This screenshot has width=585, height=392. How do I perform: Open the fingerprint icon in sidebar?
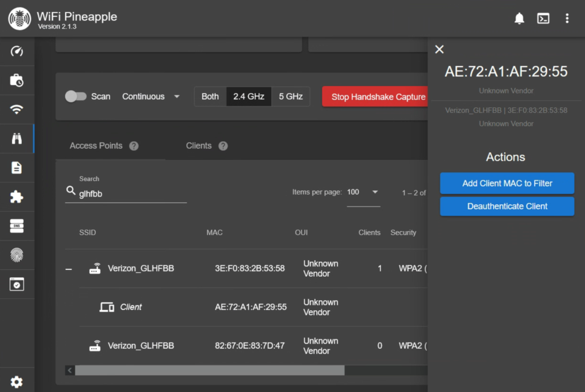[17, 255]
